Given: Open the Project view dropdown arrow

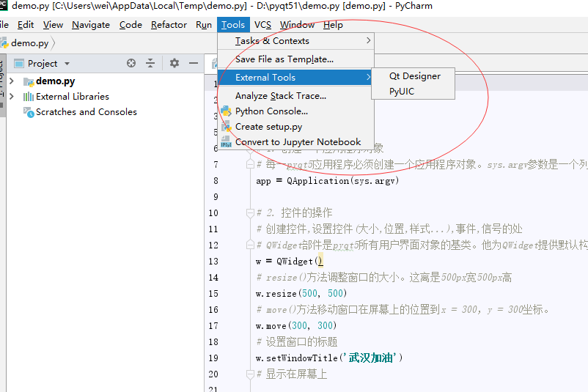Looking at the screenshot, I should [67, 64].
